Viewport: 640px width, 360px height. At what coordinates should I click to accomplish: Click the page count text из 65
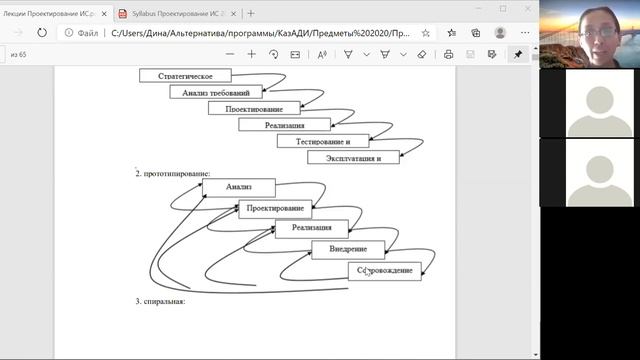point(18,54)
